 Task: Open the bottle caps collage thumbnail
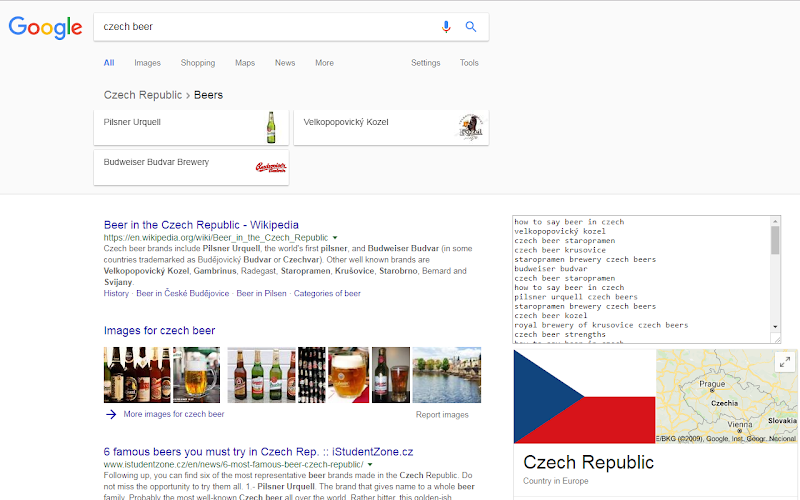pos(312,375)
